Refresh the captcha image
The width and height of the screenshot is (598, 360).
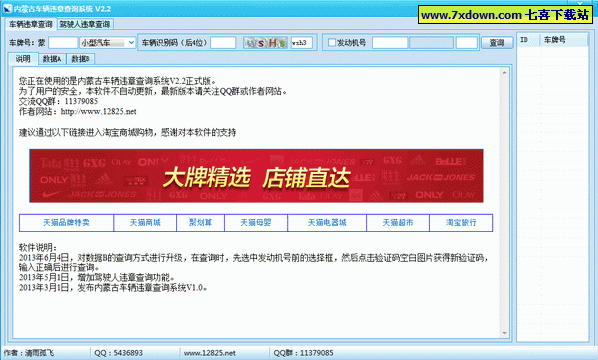[x=265, y=43]
